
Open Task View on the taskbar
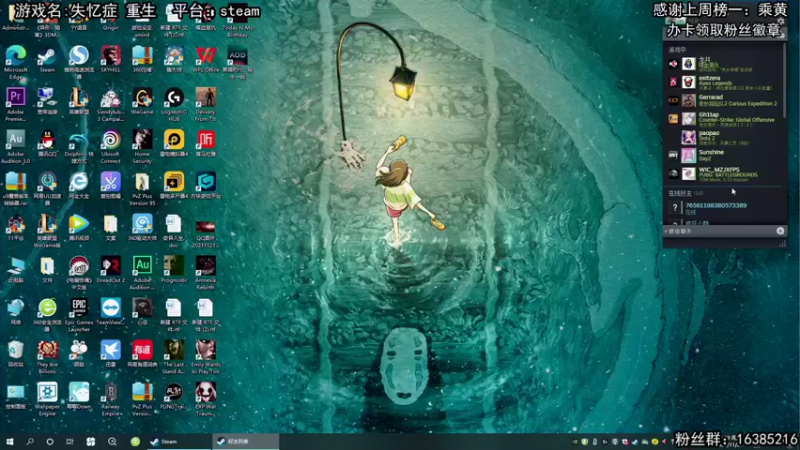pyautogui.click(x=69, y=442)
